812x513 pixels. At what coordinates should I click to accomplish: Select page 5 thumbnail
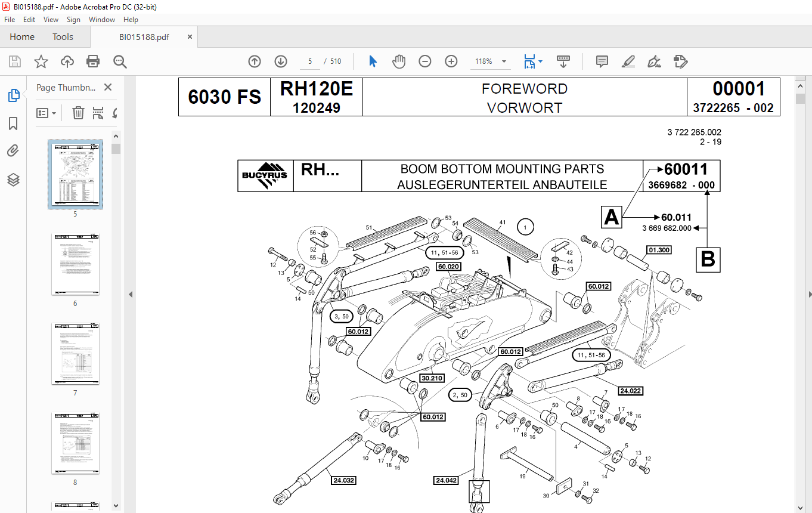tap(75, 174)
